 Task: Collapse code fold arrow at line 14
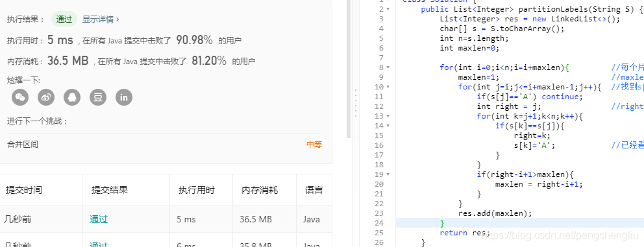click(388, 126)
